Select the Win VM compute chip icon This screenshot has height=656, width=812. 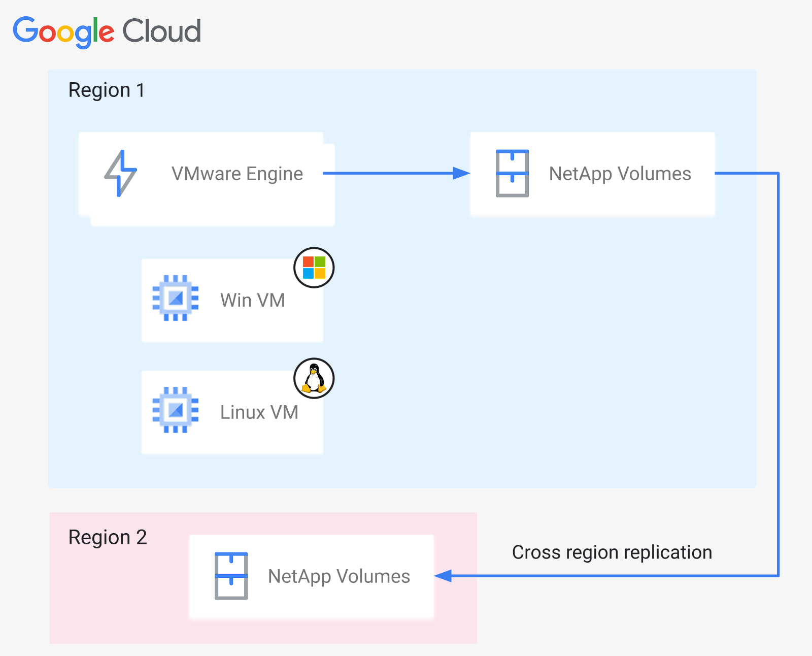click(x=176, y=298)
